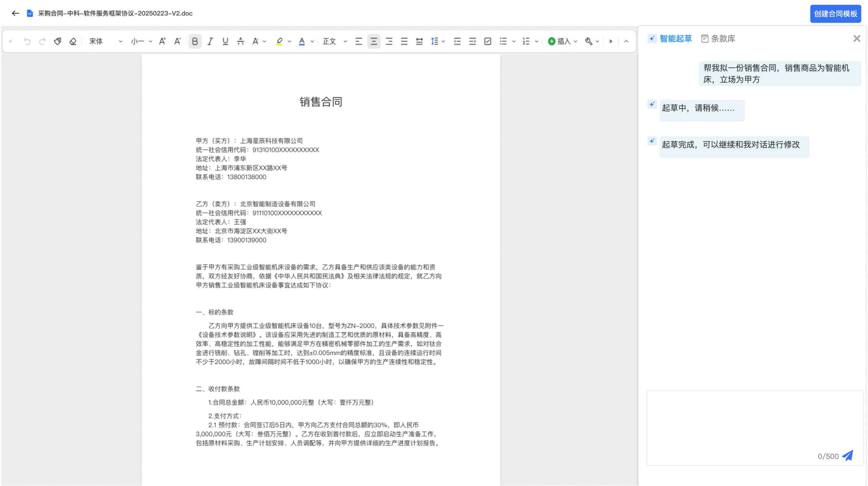Toggle italic formatting button
Screen dimensions: 868x486
pos(210,41)
